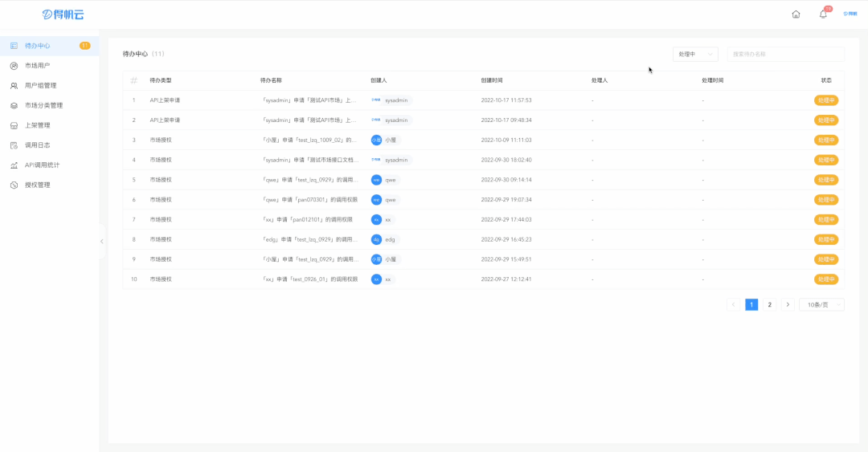Click row 1 type API上架申请
This screenshot has height=452, width=868.
click(165, 100)
